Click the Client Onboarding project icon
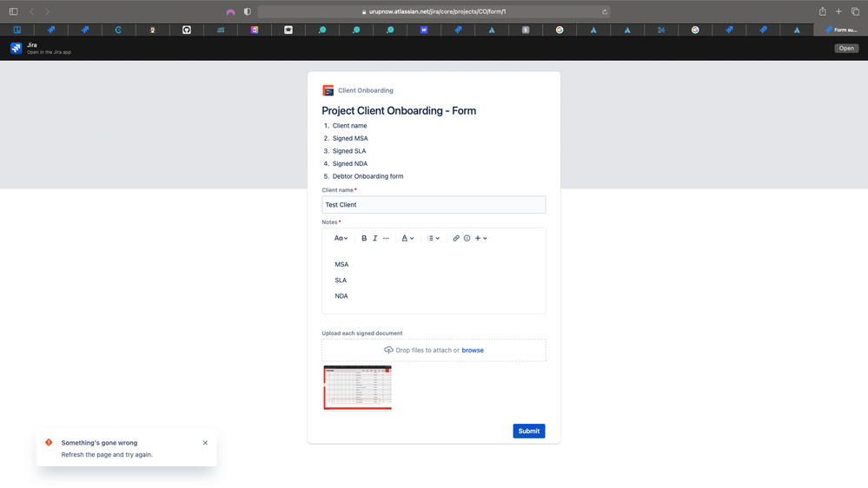The height and width of the screenshot is (488, 868). point(328,90)
